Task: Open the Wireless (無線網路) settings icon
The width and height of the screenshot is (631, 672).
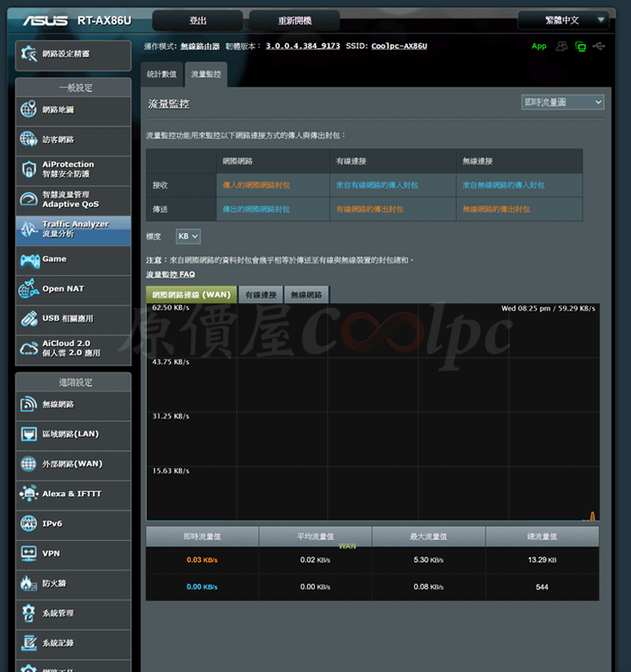Action: (28, 404)
